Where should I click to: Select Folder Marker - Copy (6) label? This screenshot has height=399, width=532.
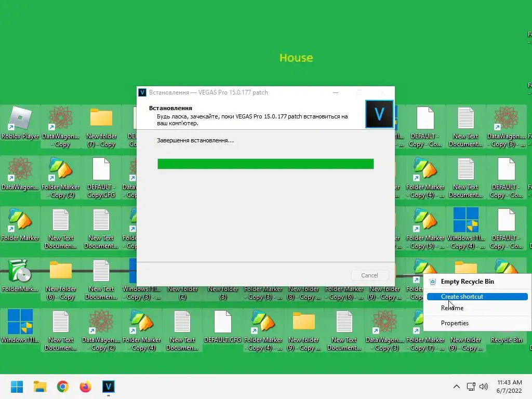[x=344, y=293]
